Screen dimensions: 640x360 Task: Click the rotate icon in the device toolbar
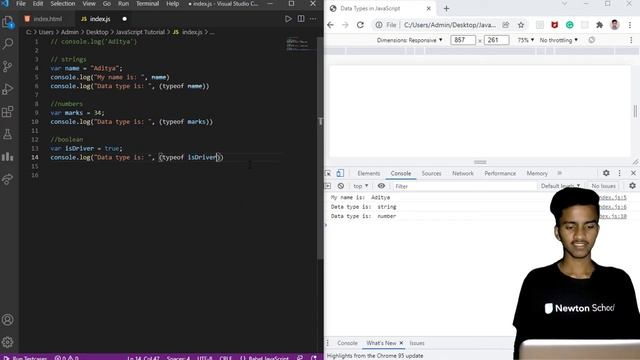click(x=591, y=40)
